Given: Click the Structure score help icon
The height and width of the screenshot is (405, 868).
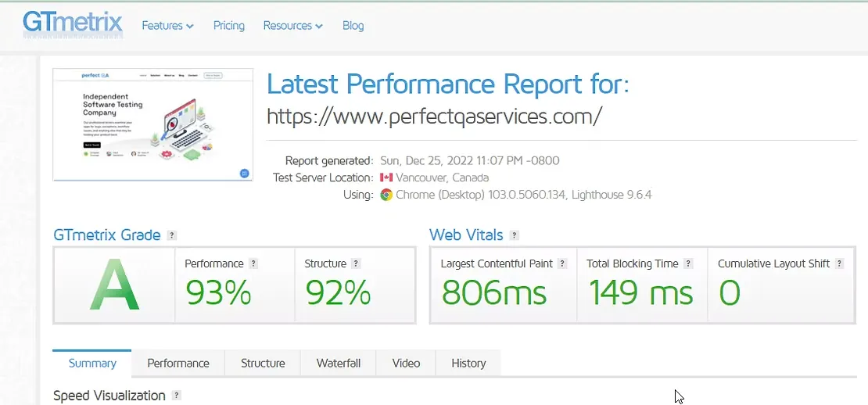Looking at the screenshot, I should tap(356, 264).
